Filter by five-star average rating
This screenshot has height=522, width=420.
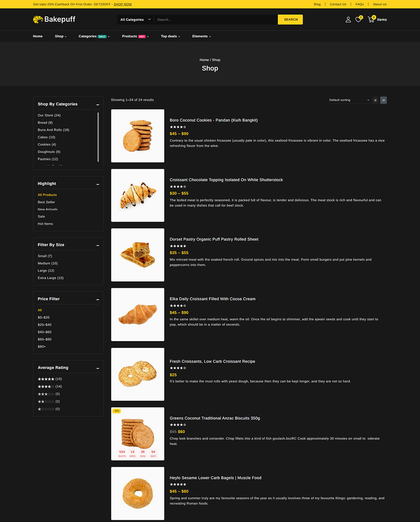tap(46, 379)
